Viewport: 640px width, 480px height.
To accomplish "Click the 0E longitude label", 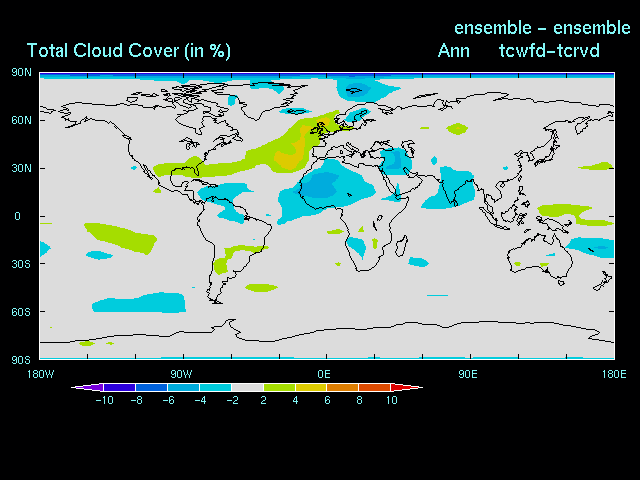I will coord(324,374).
